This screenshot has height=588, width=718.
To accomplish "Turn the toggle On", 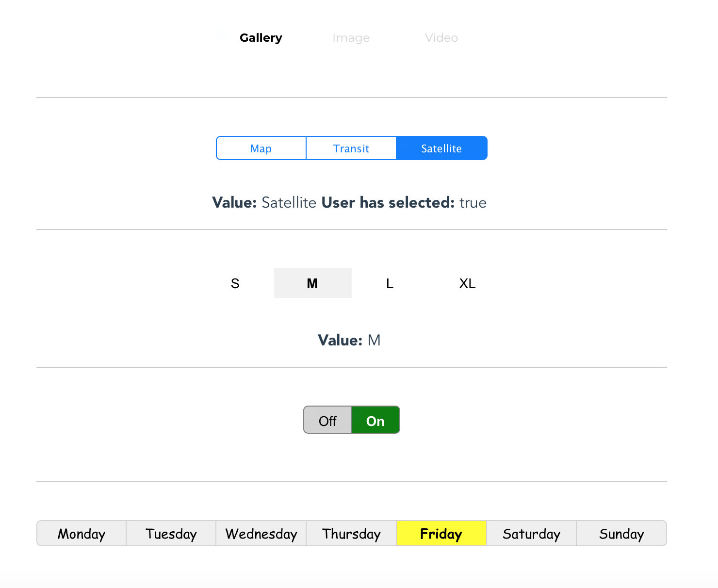I will [x=375, y=421].
